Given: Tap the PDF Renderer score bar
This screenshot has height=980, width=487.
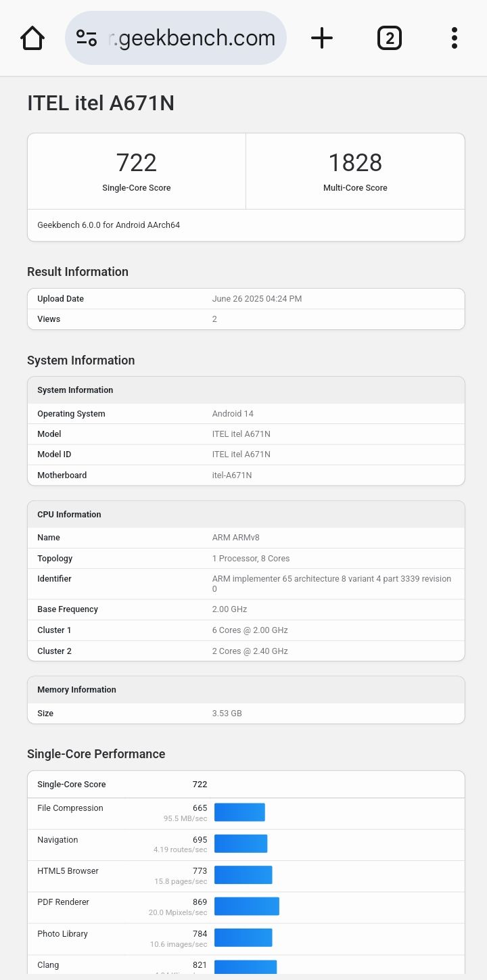Looking at the screenshot, I should coord(247,906).
